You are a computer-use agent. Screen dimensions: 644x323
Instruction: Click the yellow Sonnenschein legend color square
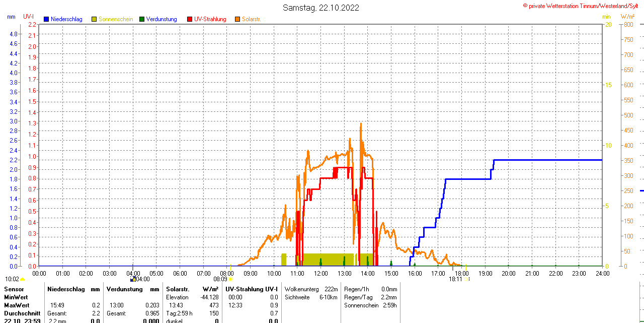tap(94, 19)
